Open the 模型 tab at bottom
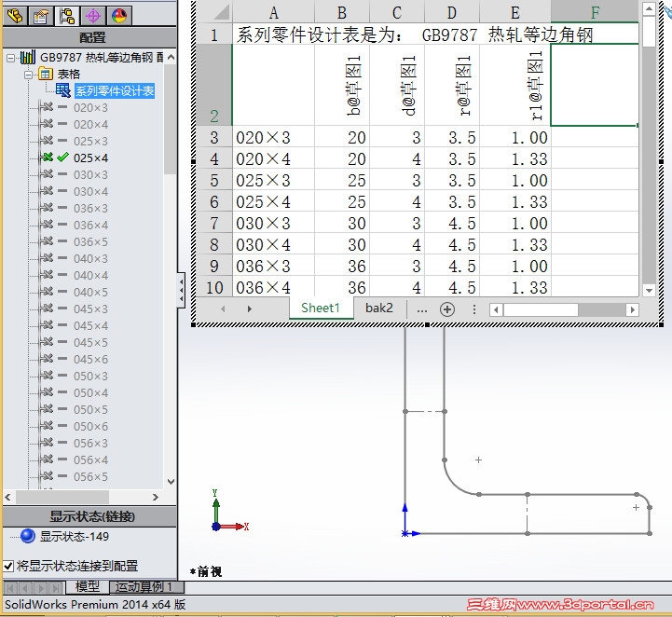 coord(87,586)
